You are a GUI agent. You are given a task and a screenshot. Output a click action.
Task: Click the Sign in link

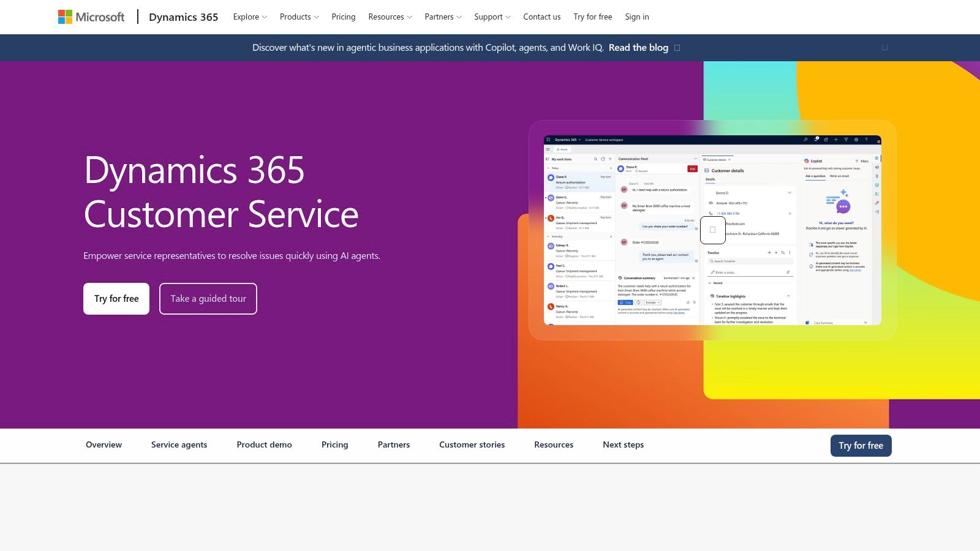point(637,17)
